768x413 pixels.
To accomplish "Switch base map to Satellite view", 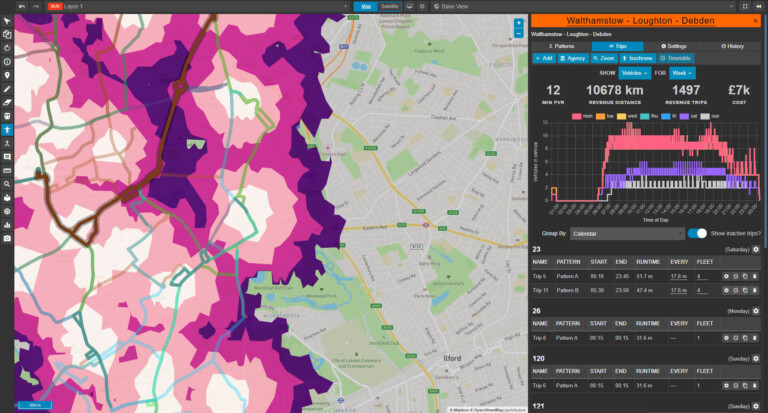I will tap(390, 6).
